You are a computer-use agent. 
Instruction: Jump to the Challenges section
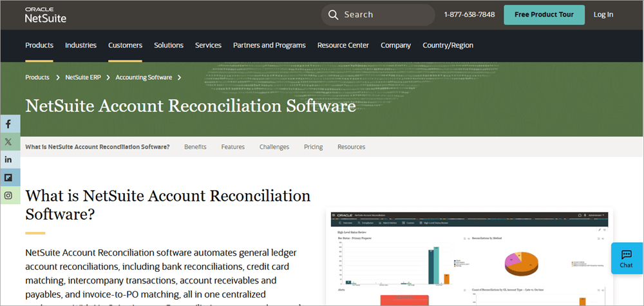pos(274,147)
